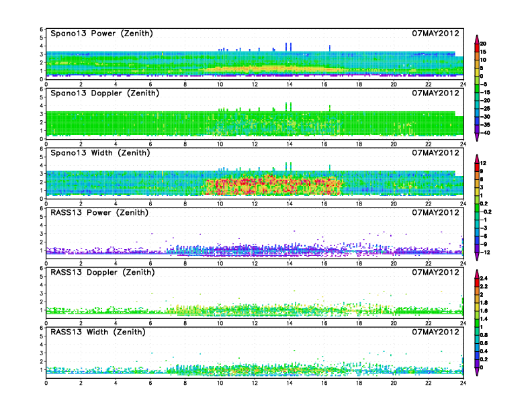
Task: Click the "RASS13 Doppler (Zenith)" panel title
Action: tap(103, 272)
